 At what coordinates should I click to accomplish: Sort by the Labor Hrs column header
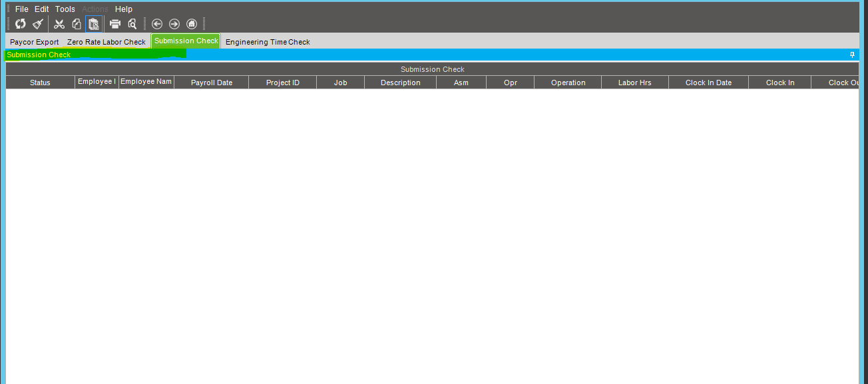pyautogui.click(x=635, y=83)
